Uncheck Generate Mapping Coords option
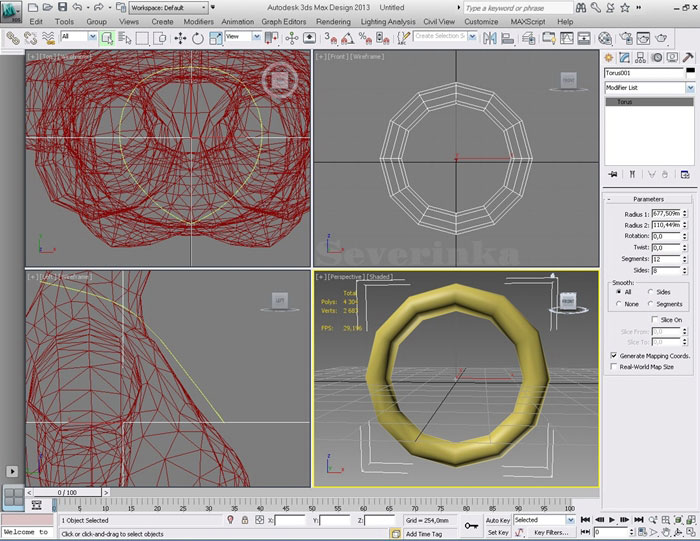Image resolution: width=700 pixels, height=541 pixels. pyautogui.click(x=613, y=356)
